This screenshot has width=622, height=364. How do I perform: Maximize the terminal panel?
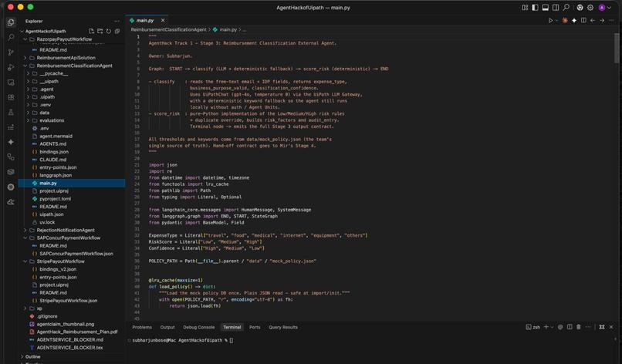(602, 327)
